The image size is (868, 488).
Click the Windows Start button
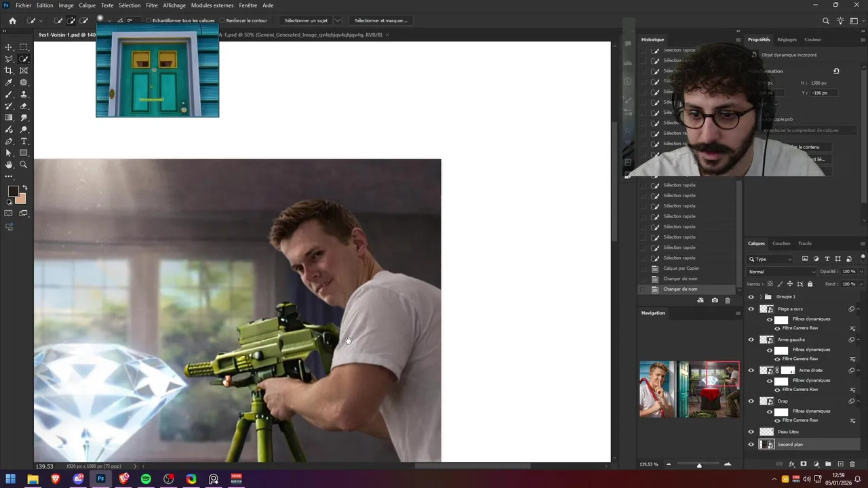pyautogui.click(x=10, y=479)
